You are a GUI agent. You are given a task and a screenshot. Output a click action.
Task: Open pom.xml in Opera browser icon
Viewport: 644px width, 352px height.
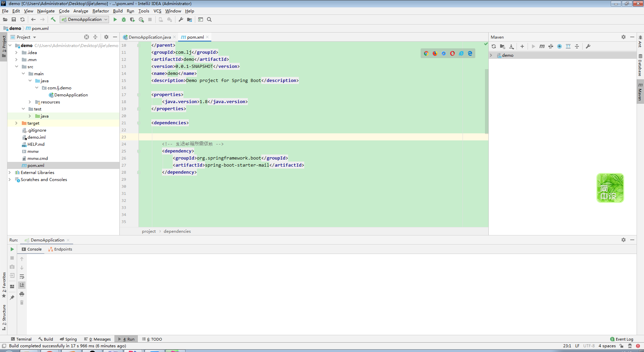click(452, 53)
